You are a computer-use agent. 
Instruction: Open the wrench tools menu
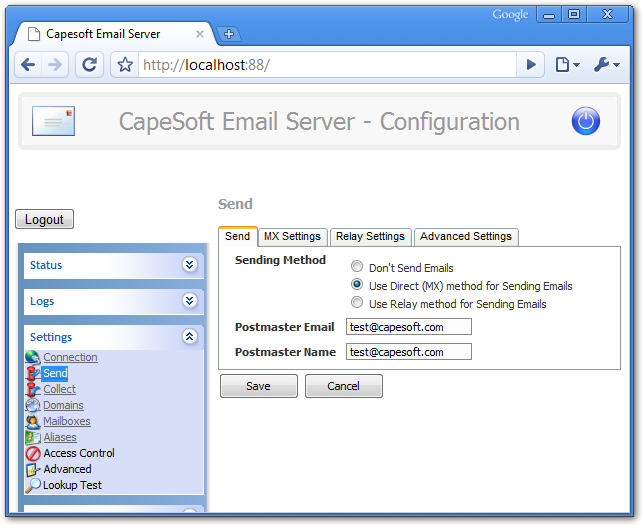pos(605,65)
